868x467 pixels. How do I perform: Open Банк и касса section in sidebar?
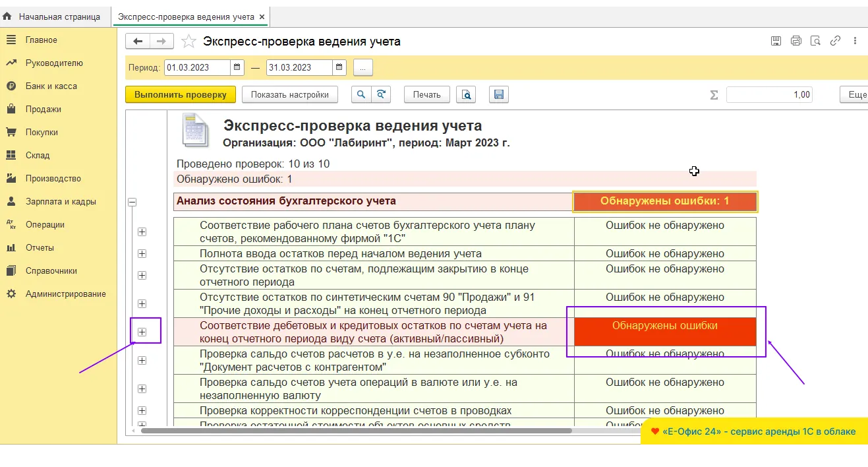pos(51,86)
